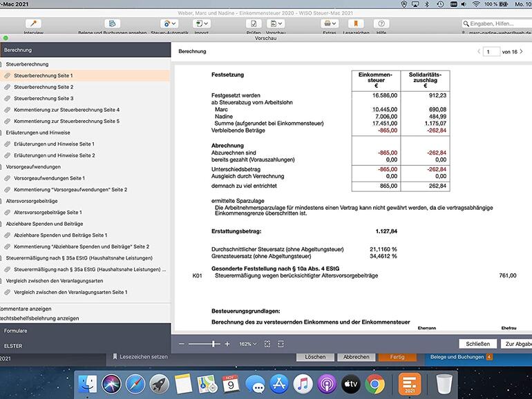Viewport: 532px width, 399px height.
Task: Open the 162% zoom level dropdown
Action: pos(247,344)
